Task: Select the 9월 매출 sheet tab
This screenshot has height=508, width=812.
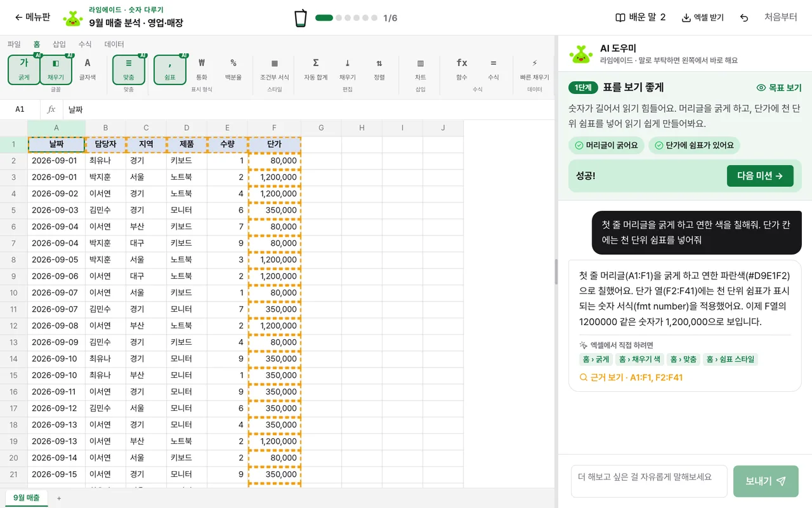Action: 27,498
